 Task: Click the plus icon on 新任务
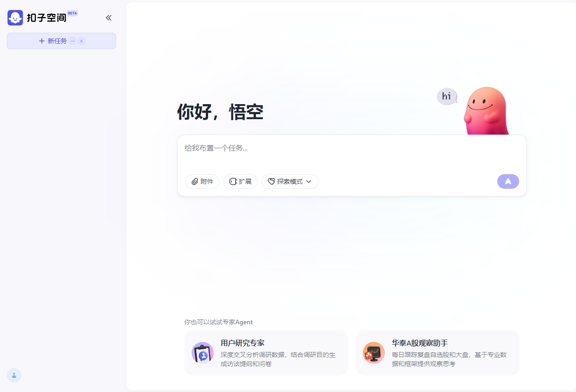point(41,41)
